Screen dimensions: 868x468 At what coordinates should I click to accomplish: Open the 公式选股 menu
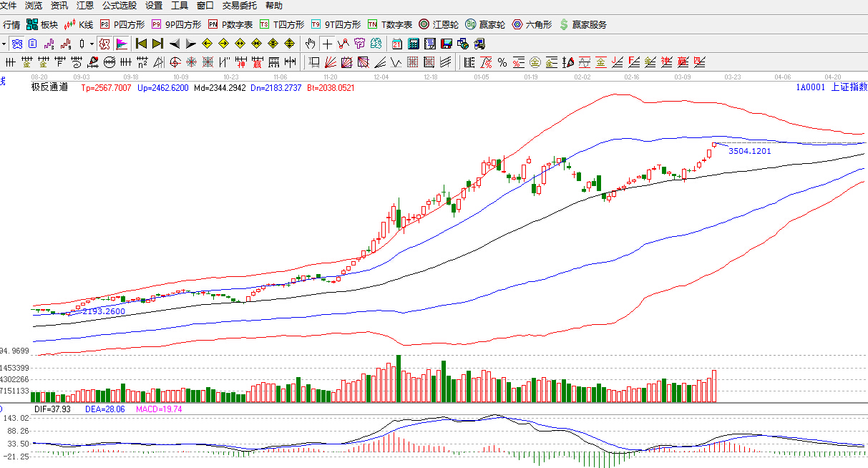(x=119, y=6)
